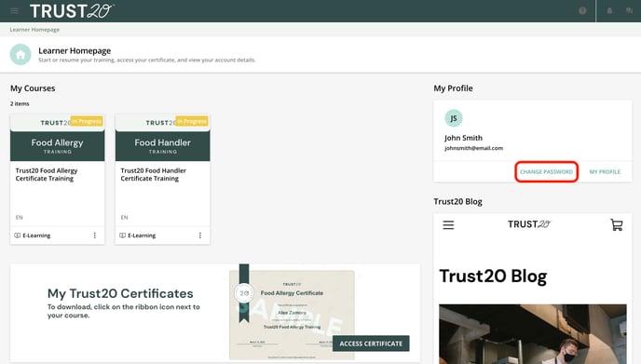Click the TRUST20 logo in the blog widget
This screenshot has width=641, height=364.
(x=529, y=224)
